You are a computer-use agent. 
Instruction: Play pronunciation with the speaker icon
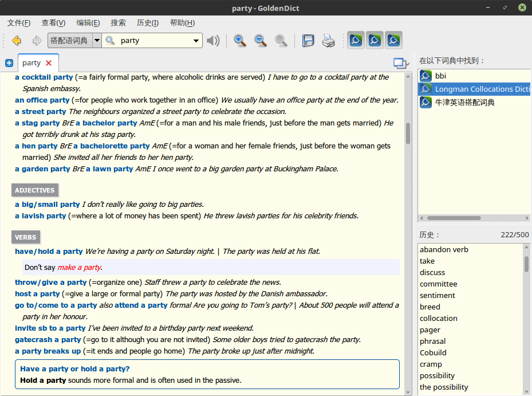tap(213, 41)
